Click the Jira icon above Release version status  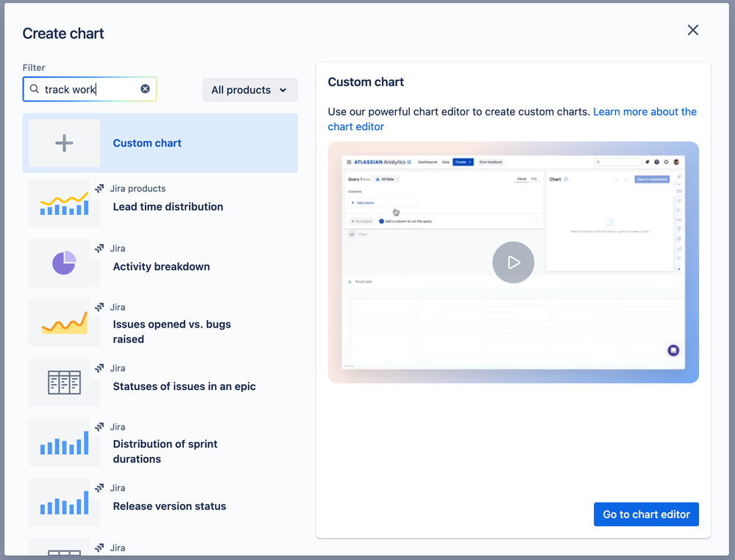tap(99, 488)
